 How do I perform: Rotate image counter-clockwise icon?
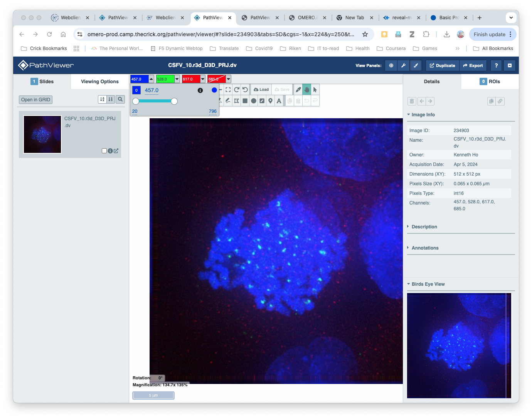coord(245,89)
